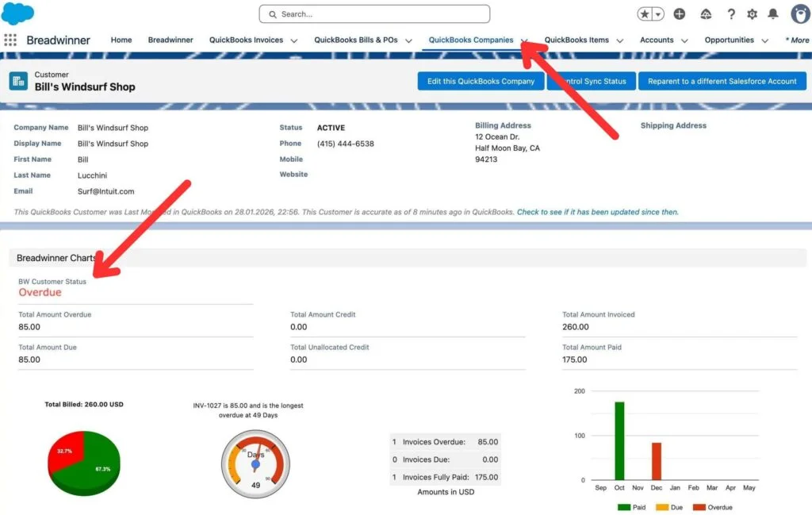The image size is (812, 515).
Task: Click the Bill's Windsurf Shop record title
Action: click(85, 87)
